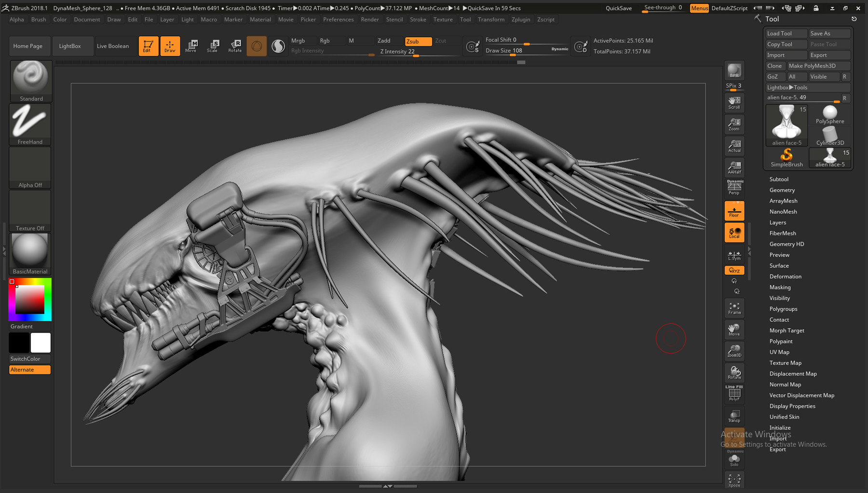Open the Preferences menu
This screenshot has height=493, width=868.
338,19
